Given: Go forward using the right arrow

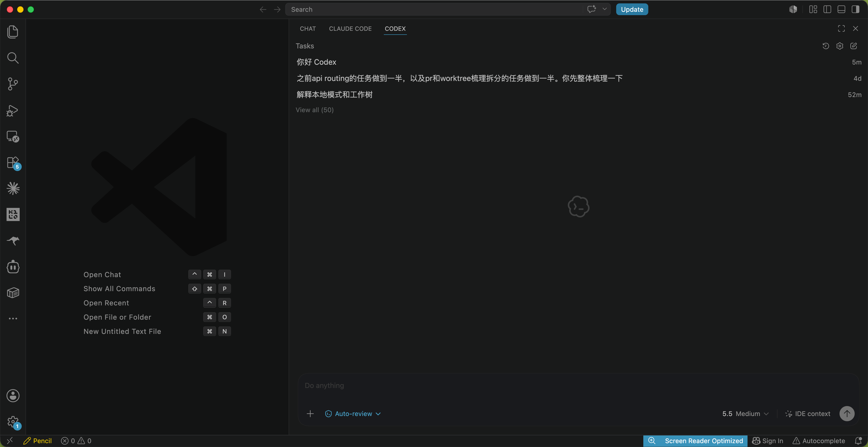Looking at the screenshot, I should click(277, 10).
